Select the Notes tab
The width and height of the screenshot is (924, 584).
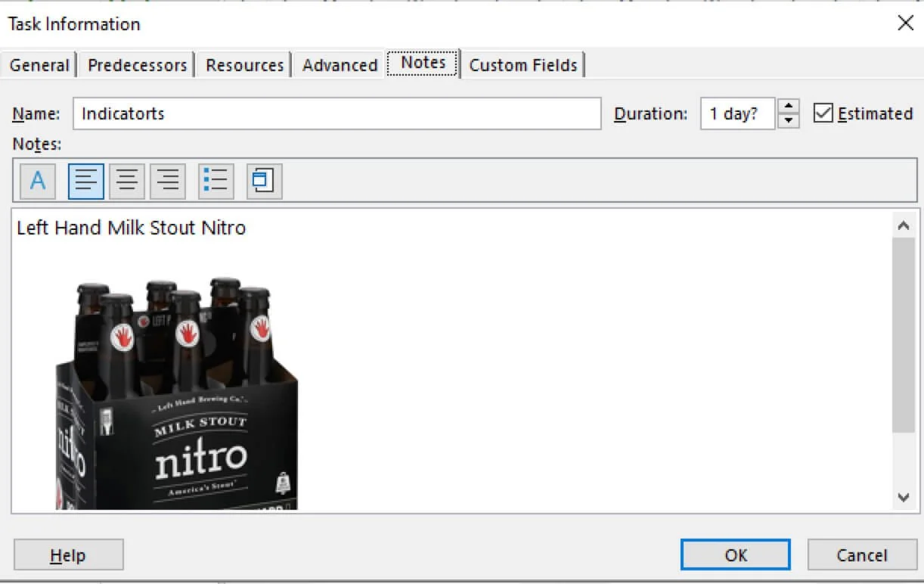click(x=423, y=63)
